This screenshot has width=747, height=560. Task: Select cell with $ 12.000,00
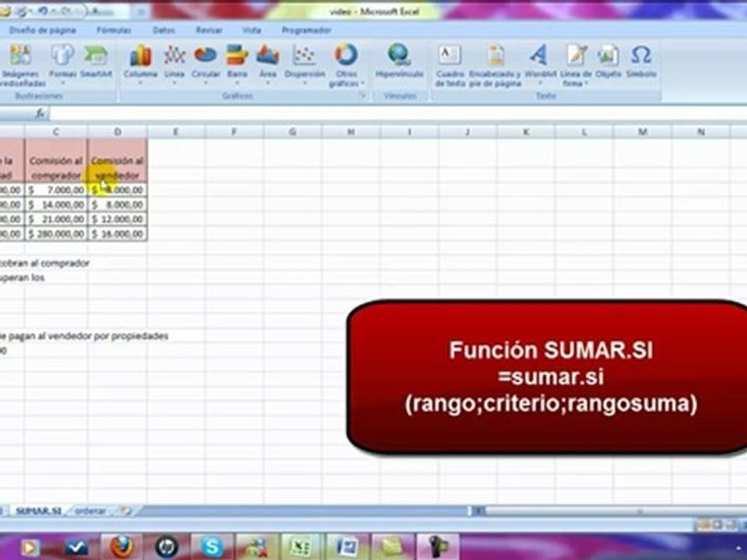click(117, 219)
